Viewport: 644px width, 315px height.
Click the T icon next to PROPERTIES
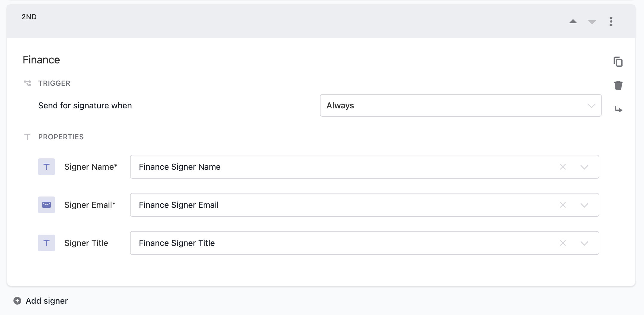(27, 137)
